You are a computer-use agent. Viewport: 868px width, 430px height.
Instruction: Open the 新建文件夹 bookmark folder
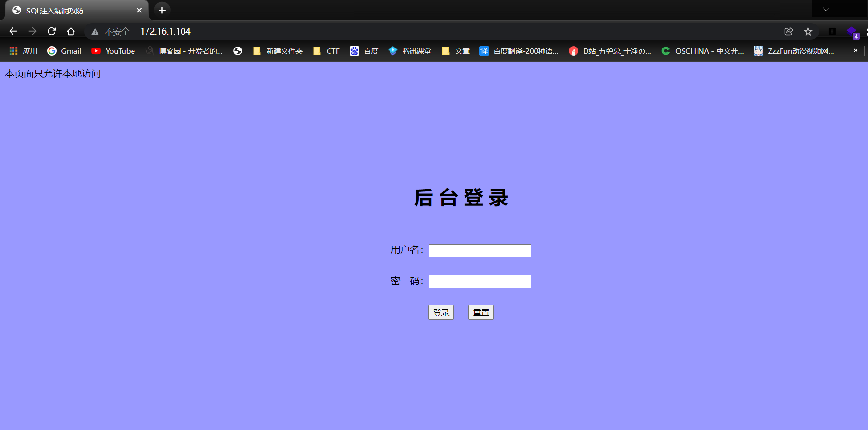(278, 51)
